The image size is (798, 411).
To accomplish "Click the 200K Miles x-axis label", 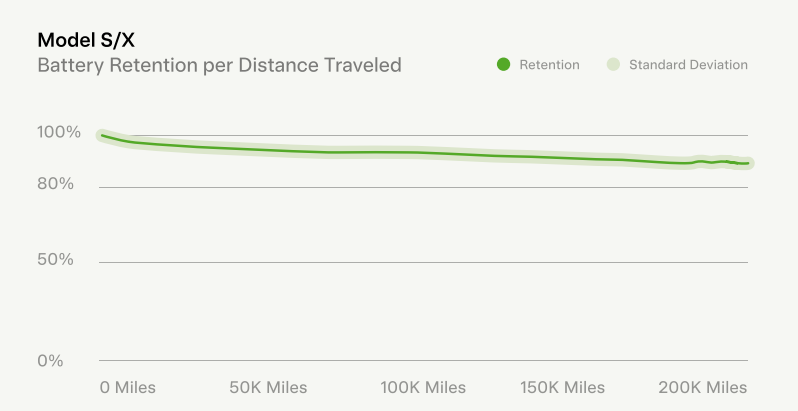I will pyautogui.click(x=703, y=387).
